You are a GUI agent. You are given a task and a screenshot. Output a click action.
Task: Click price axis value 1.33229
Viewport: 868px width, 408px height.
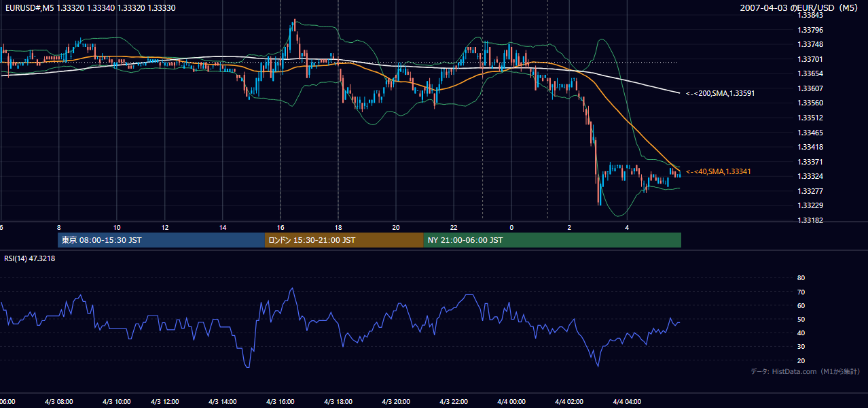(x=810, y=206)
